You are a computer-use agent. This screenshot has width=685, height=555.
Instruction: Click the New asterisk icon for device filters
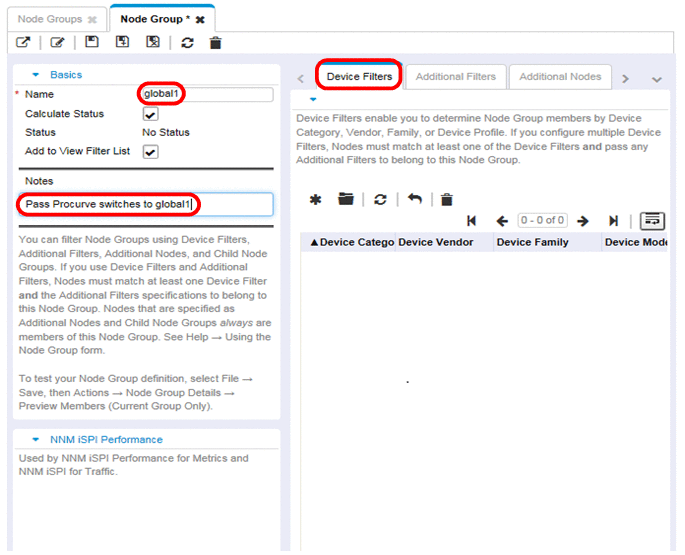pos(315,200)
